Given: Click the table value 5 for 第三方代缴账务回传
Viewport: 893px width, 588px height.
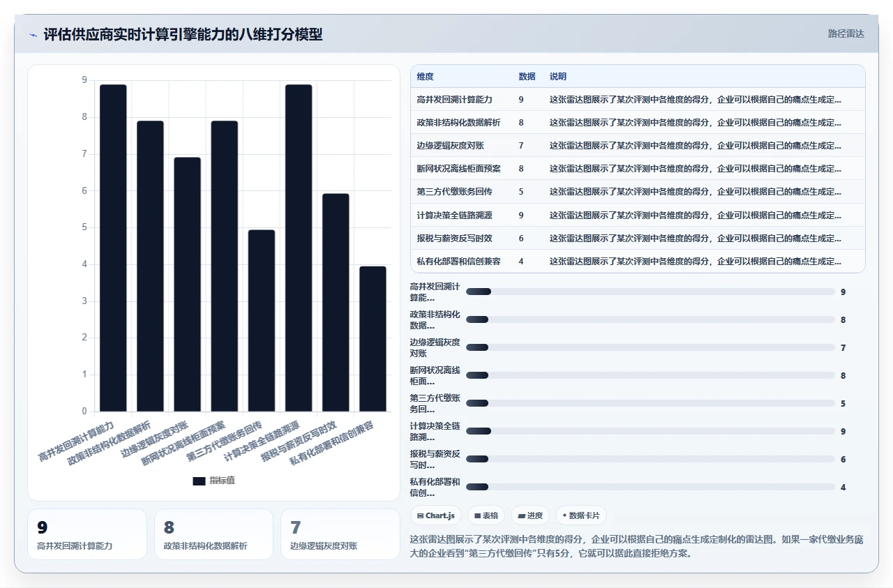Looking at the screenshot, I should [521, 192].
